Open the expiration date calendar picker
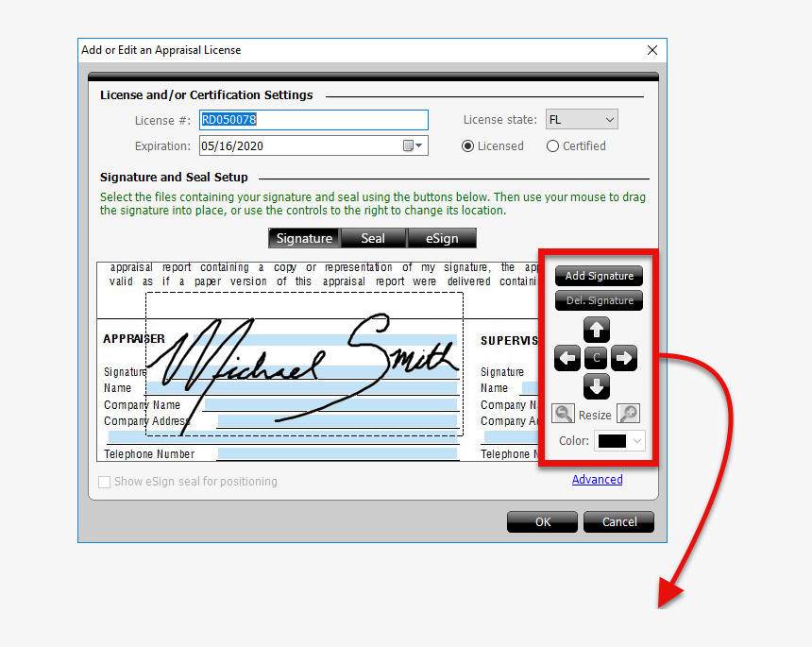The height and width of the screenshot is (647, 812). coord(407,145)
